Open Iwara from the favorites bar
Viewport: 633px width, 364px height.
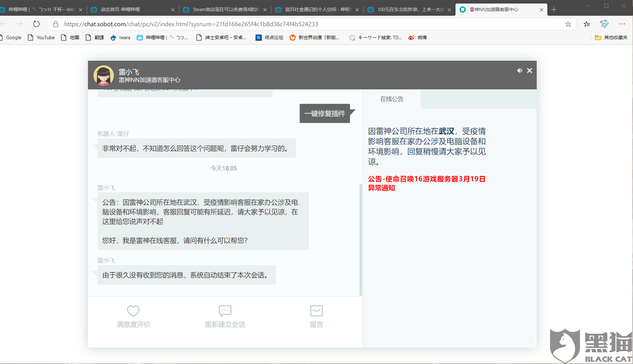tap(125, 37)
